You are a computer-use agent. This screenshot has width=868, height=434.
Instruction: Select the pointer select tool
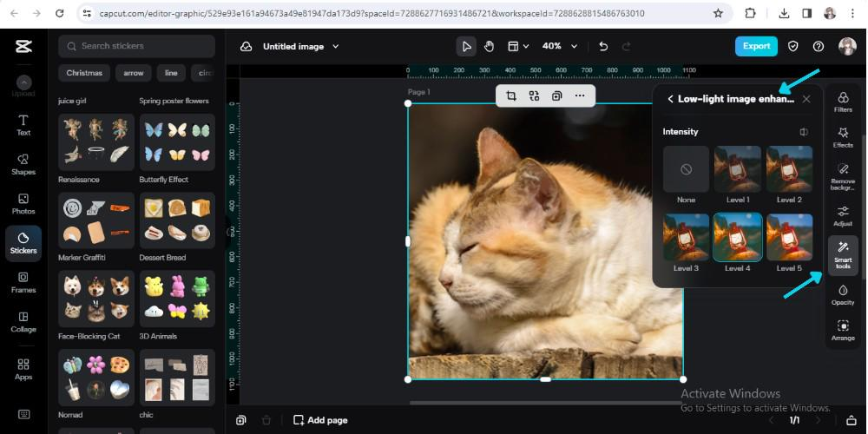467,47
